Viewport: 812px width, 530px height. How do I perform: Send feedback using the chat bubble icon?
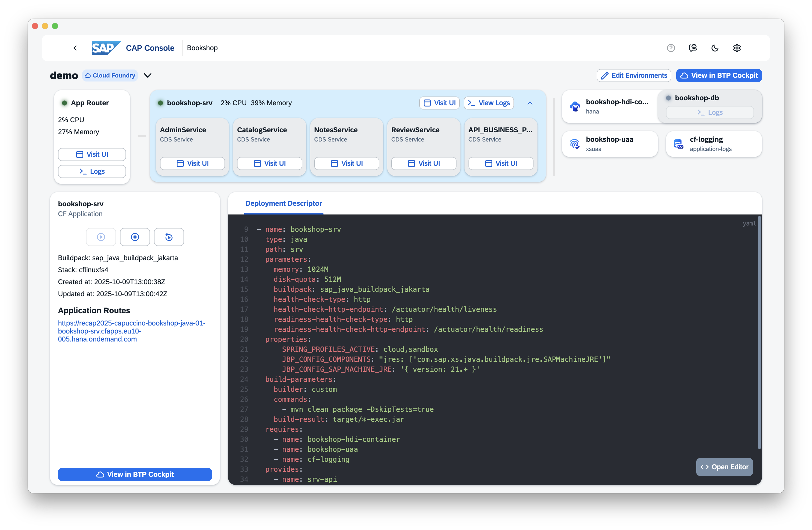(x=693, y=48)
